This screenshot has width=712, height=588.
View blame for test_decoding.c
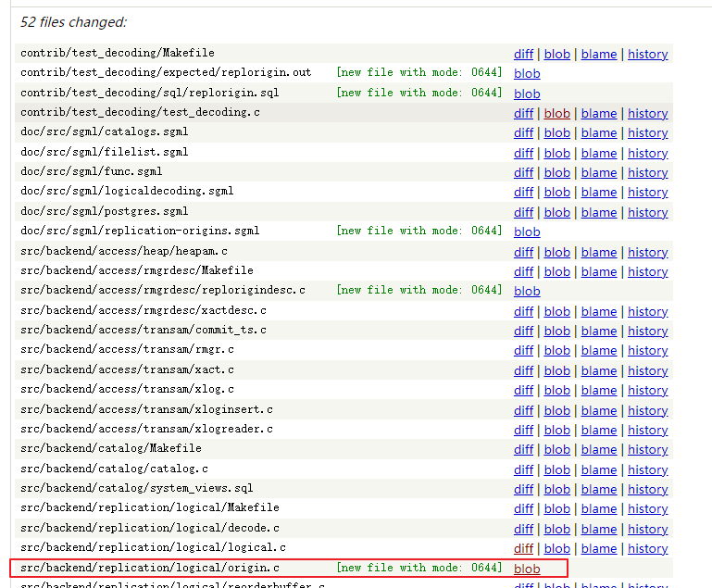(598, 113)
